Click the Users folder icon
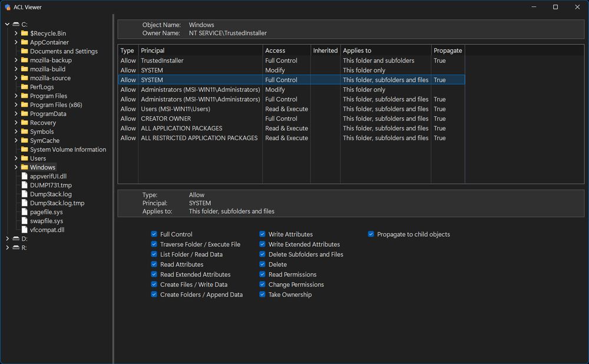Viewport: 589px width, 364px height. [24, 158]
